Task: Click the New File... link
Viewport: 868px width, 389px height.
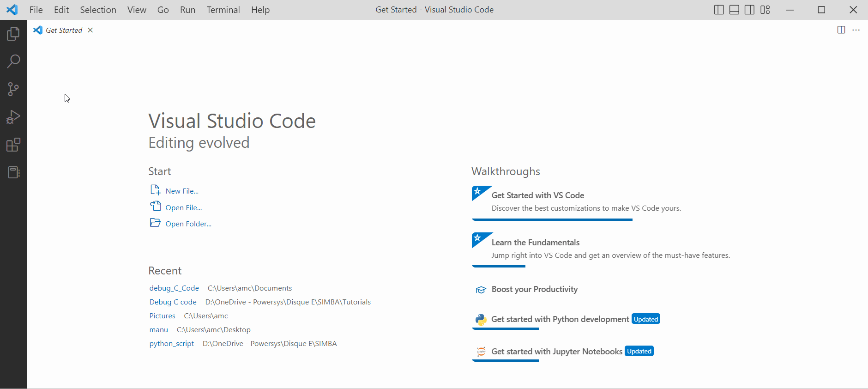Action: coord(182,191)
